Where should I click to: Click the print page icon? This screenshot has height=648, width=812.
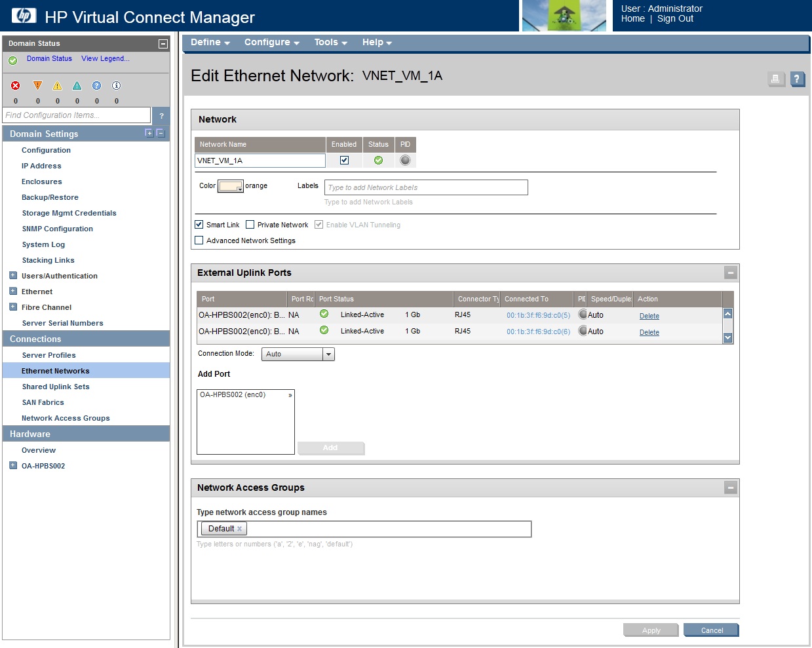click(x=776, y=79)
